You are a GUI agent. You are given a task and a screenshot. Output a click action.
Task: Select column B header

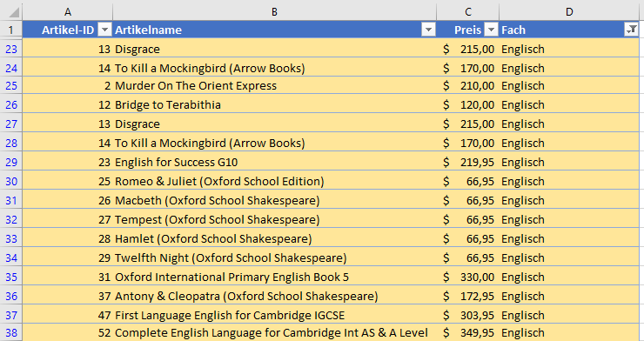point(274,12)
